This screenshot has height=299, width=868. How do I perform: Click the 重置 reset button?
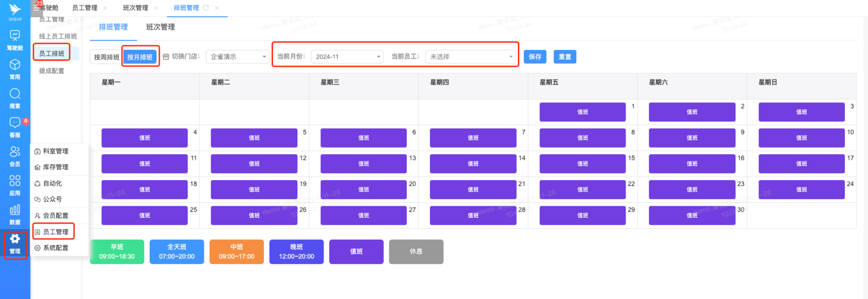[565, 57]
